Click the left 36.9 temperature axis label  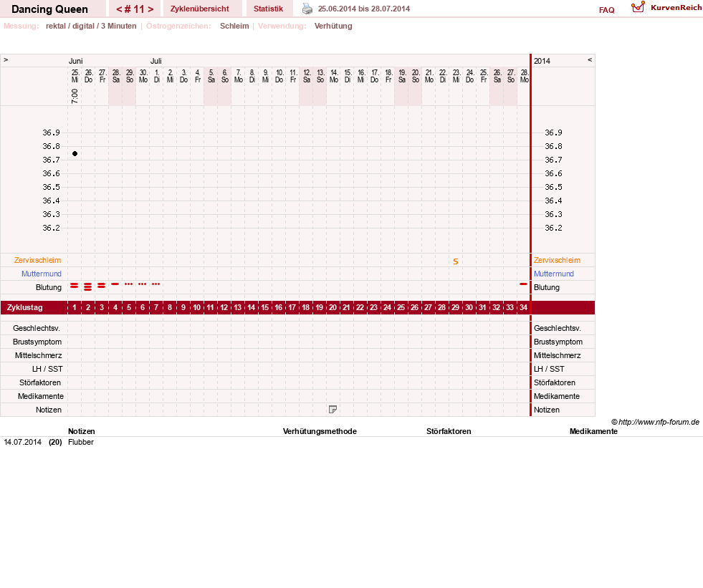51,132
